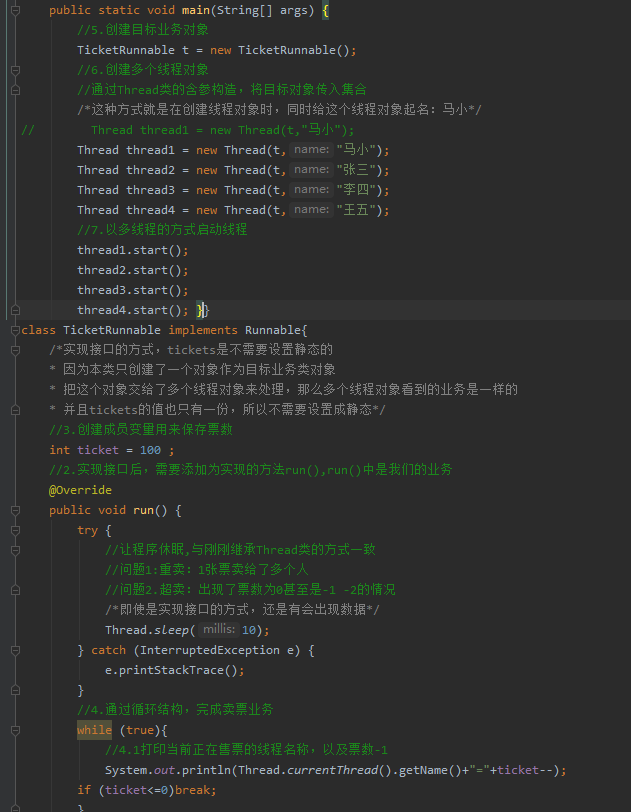
Task: Click fold end marker beside 并且tickets的值 comment
Action: point(16,410)
